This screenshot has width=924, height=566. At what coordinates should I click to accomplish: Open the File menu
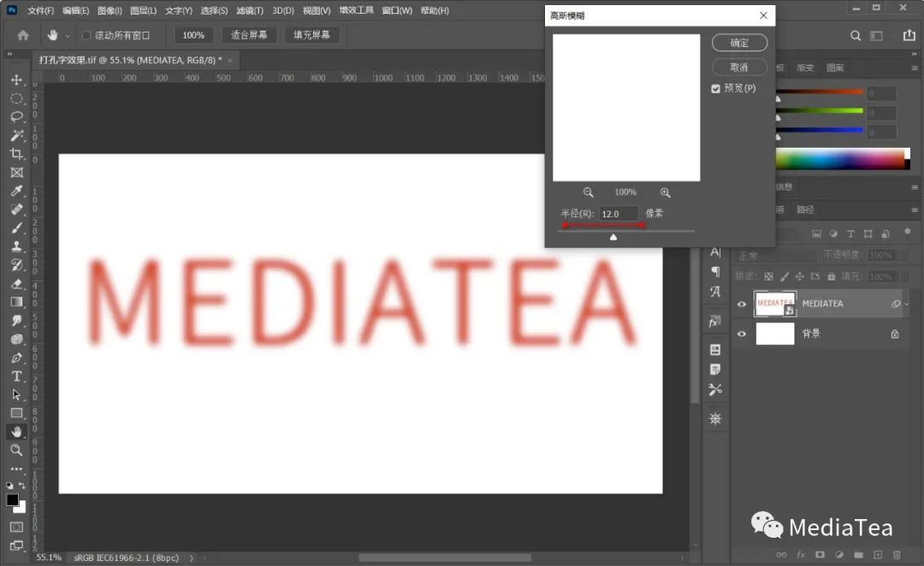(41, 10)
